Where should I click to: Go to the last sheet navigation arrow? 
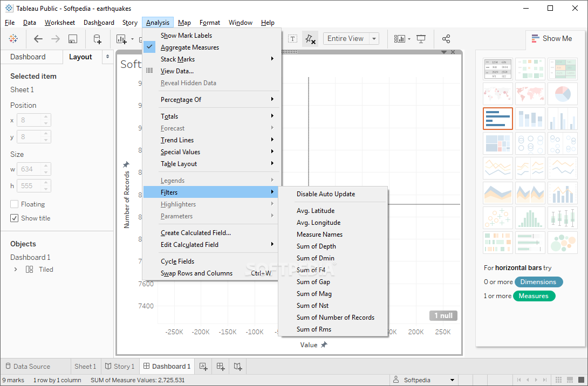(x=545, y=380)
